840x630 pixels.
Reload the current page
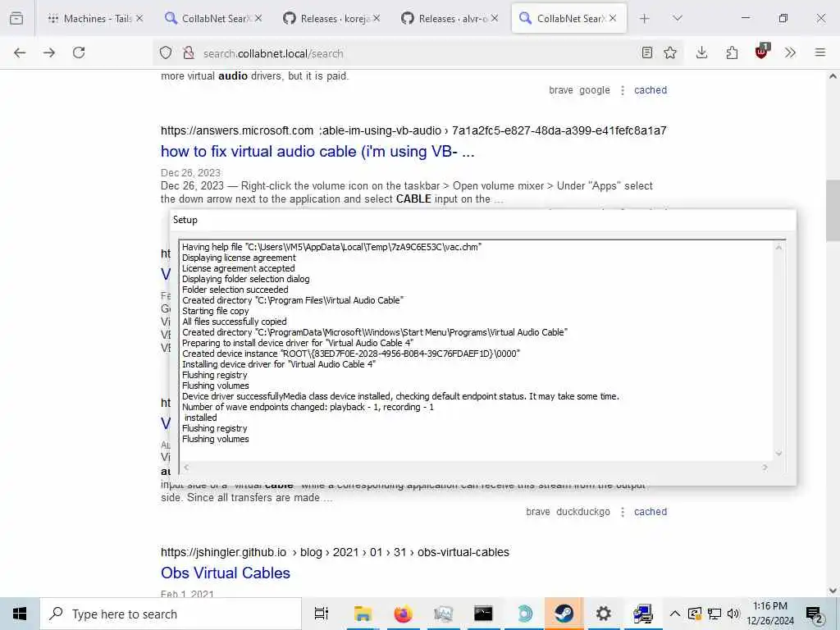click(79, 52)
